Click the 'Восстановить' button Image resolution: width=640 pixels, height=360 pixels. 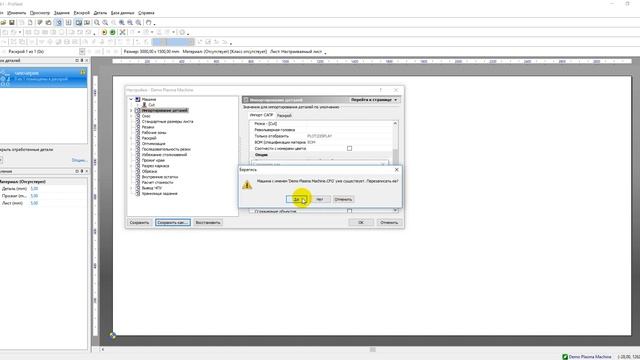(208, 223)
